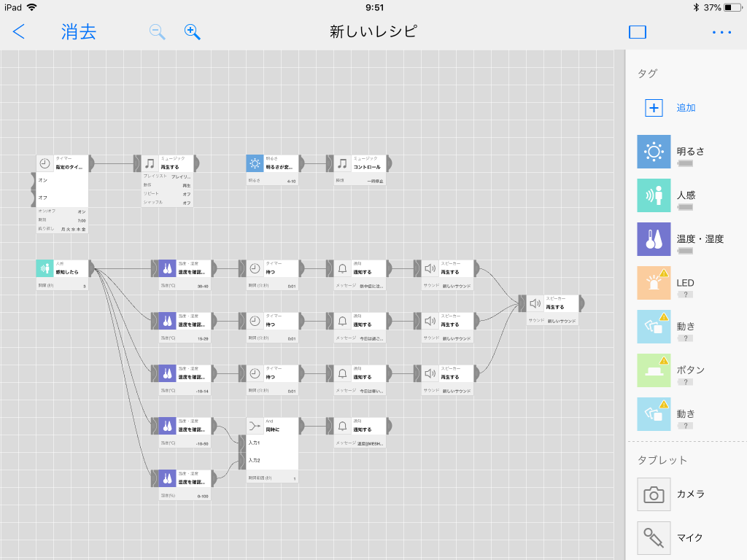747x560 pixels.
Task: Select the 人感 tag icon in the sidebar
Action: [x=654, y=195]
